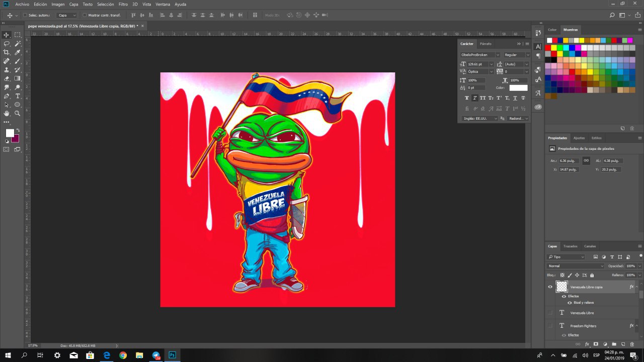This screenshot has height=362, width=644.
Task: Click the Carácter text color swatch
Action: (518, 88)
